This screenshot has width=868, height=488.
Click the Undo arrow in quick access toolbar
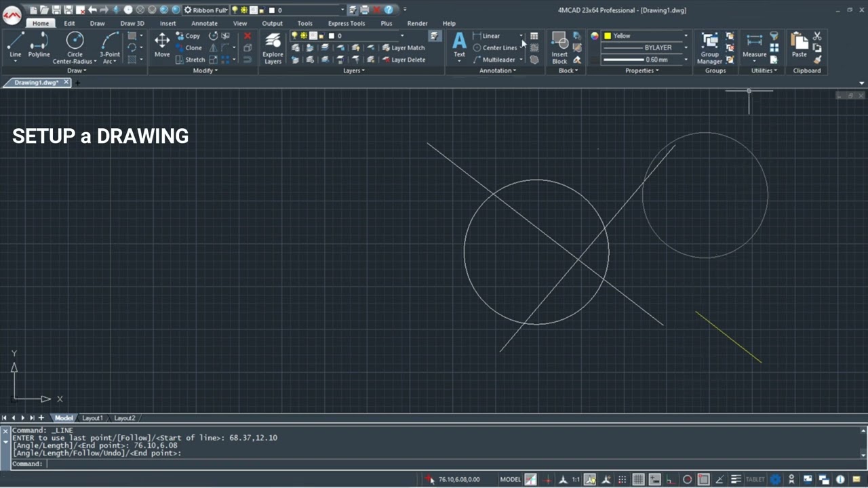(x=93, y=10)
